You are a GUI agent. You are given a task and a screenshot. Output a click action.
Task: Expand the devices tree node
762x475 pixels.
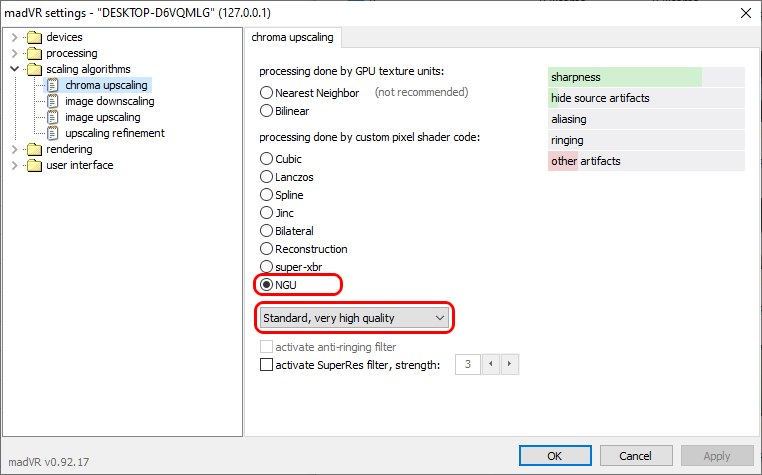14,37
